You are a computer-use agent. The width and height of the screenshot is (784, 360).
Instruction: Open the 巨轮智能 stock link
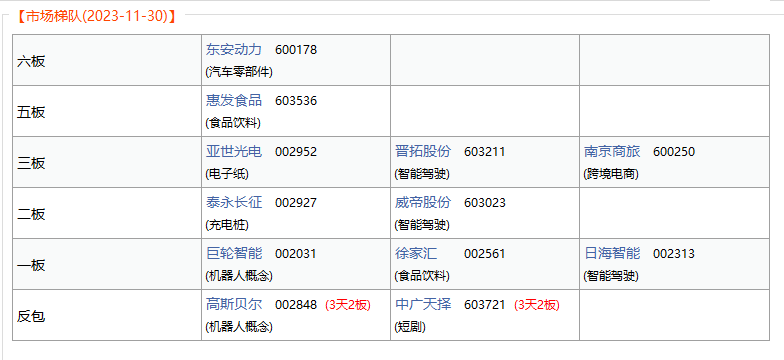(234, 254)
